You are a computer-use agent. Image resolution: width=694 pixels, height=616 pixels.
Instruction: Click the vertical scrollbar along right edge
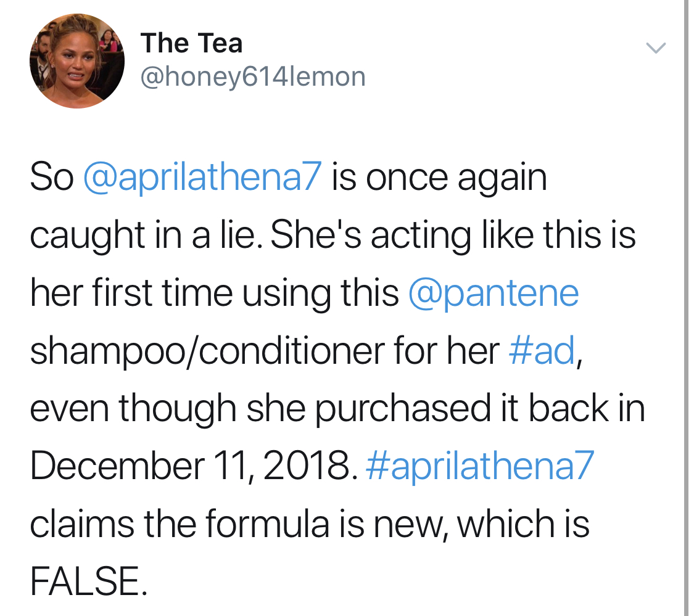coord(686,308)
